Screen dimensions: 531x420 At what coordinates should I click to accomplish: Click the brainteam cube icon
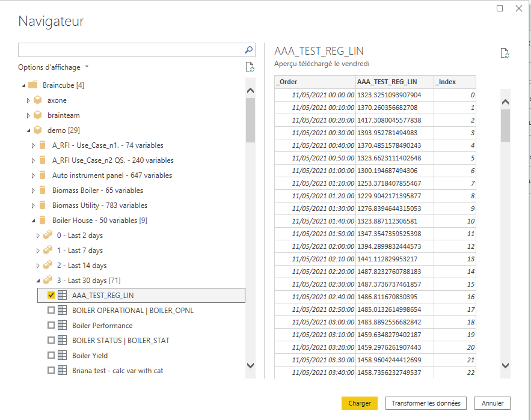(38, 115)
